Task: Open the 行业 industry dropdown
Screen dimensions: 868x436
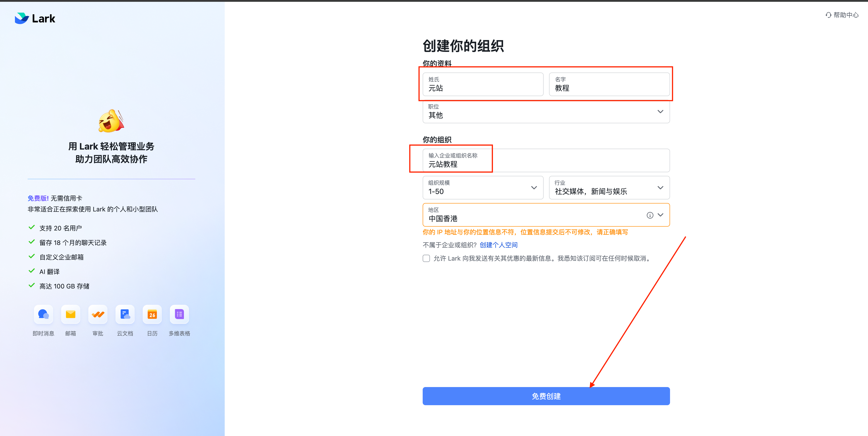Action: click(609, 188)
